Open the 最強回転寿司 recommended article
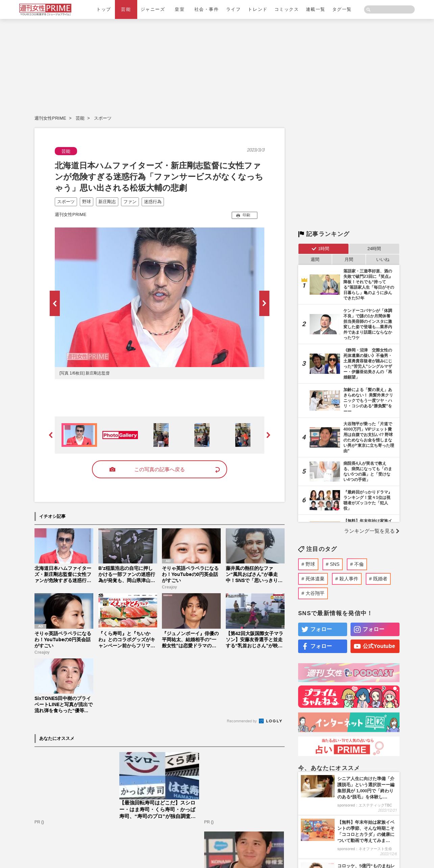 pos(159,786)
